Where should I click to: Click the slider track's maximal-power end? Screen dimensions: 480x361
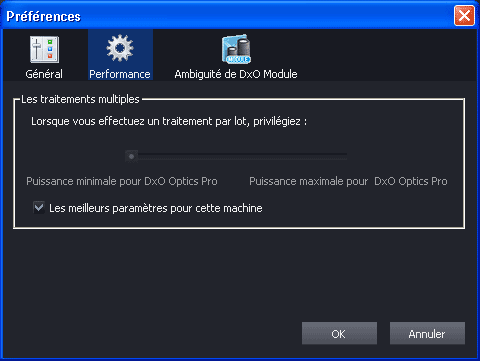[343, 156]
